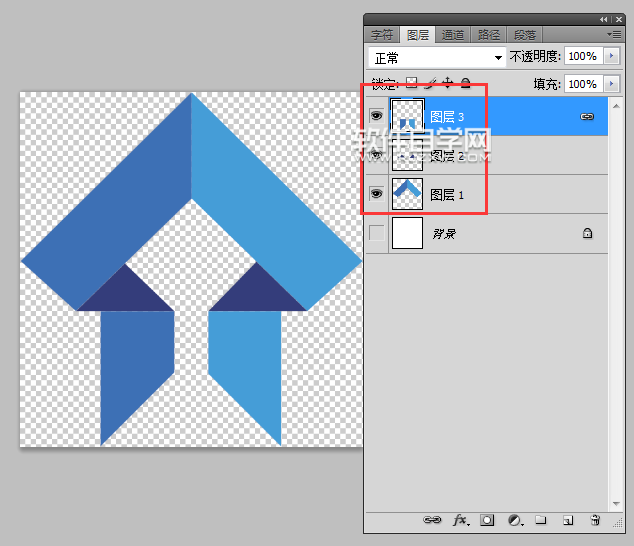Viewport: 634px width, 546px height.
Task: Select the 图层 1 layer thumbnail
Action: click(407, 194)
